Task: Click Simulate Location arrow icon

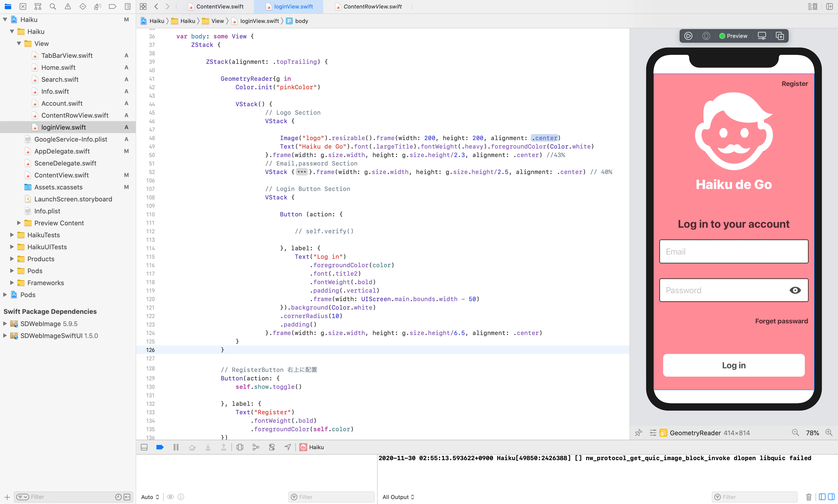Action: (x=288, y=447)
